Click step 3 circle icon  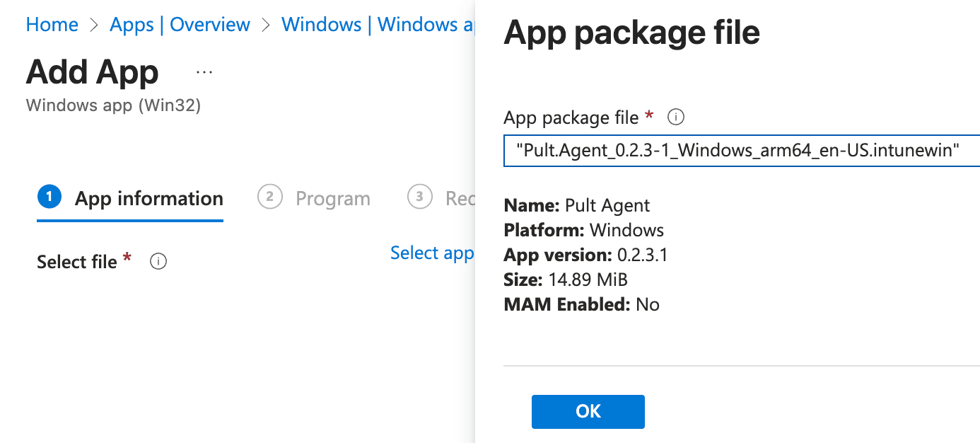tap(420, 197)
